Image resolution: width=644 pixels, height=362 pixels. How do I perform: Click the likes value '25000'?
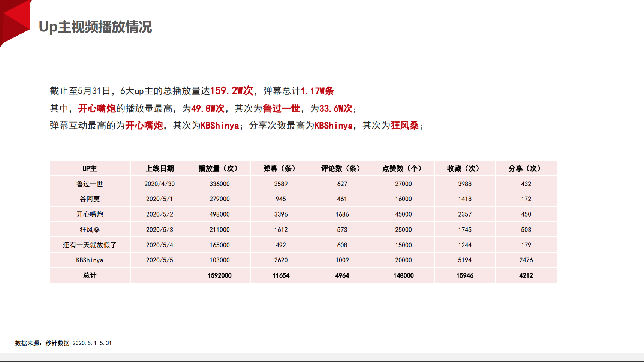pos(403,230)
